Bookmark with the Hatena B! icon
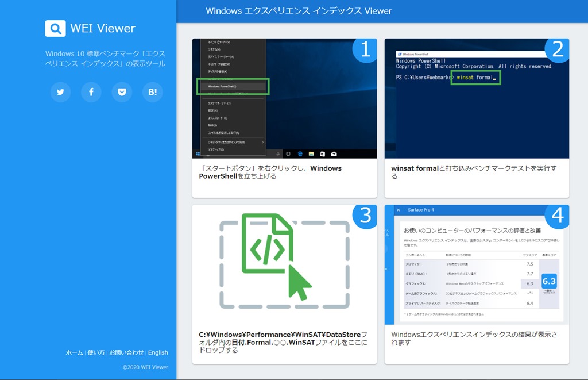The image size is (588, 380). point(153,92)
